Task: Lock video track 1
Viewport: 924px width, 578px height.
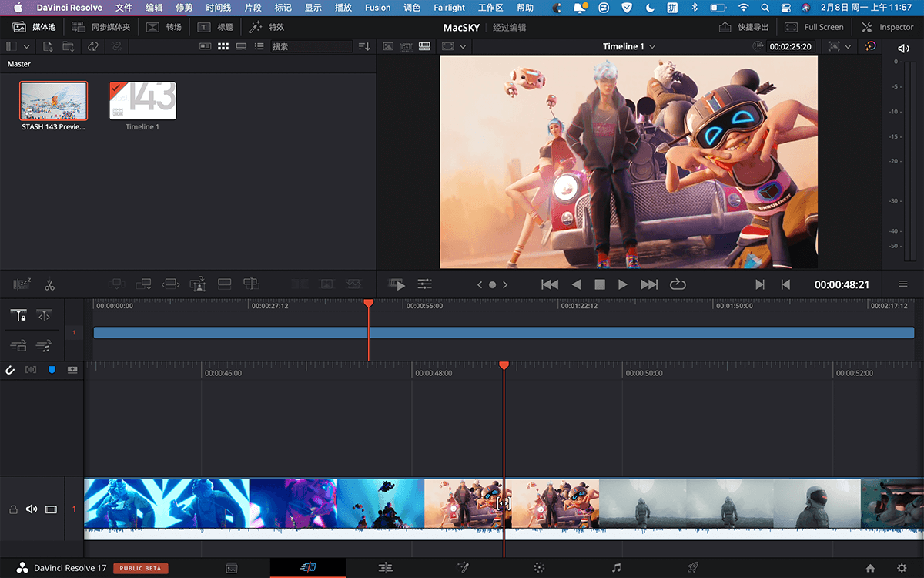Action: 12,509
